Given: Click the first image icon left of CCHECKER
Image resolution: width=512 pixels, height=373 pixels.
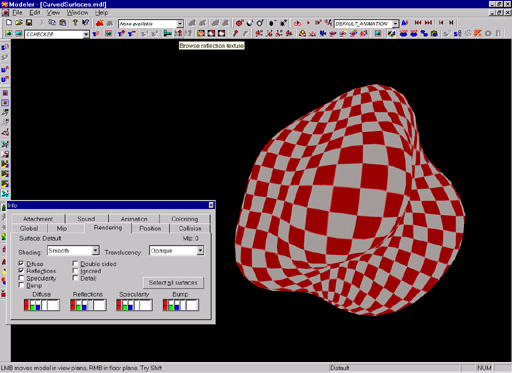Looking at the screenshot, I should click(8, 33).
